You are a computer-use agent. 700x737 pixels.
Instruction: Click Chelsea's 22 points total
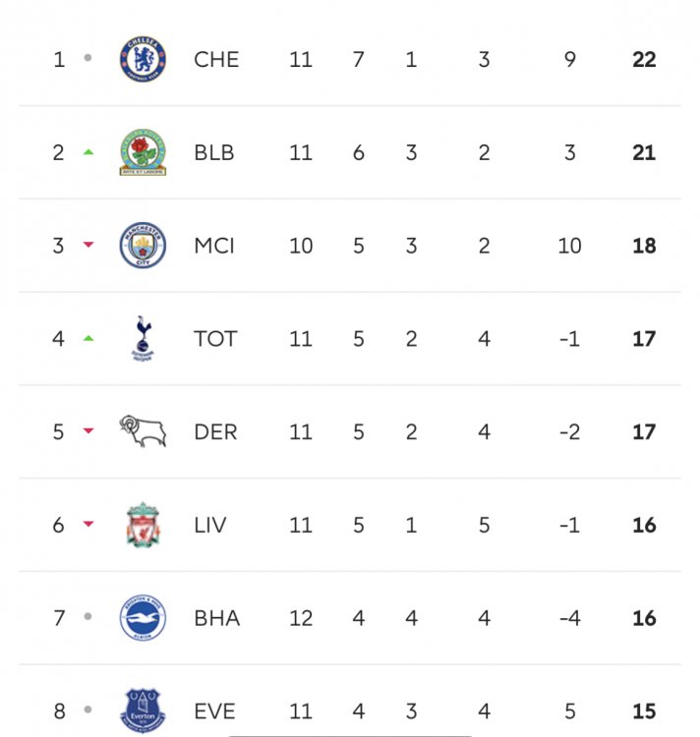tap(644, 59)
